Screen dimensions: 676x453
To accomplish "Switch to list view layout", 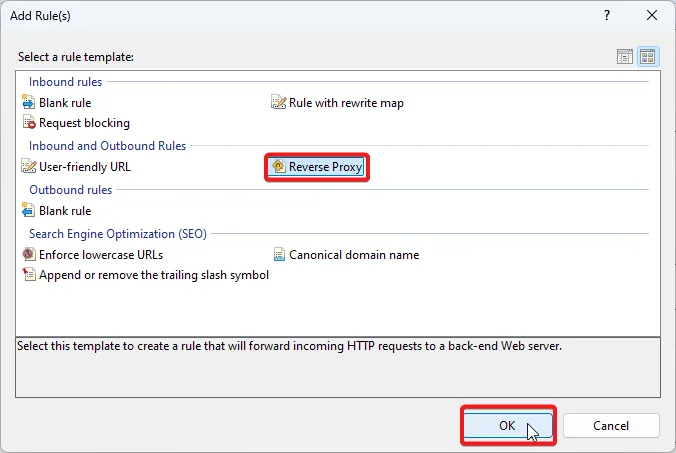I will point(626,57).
